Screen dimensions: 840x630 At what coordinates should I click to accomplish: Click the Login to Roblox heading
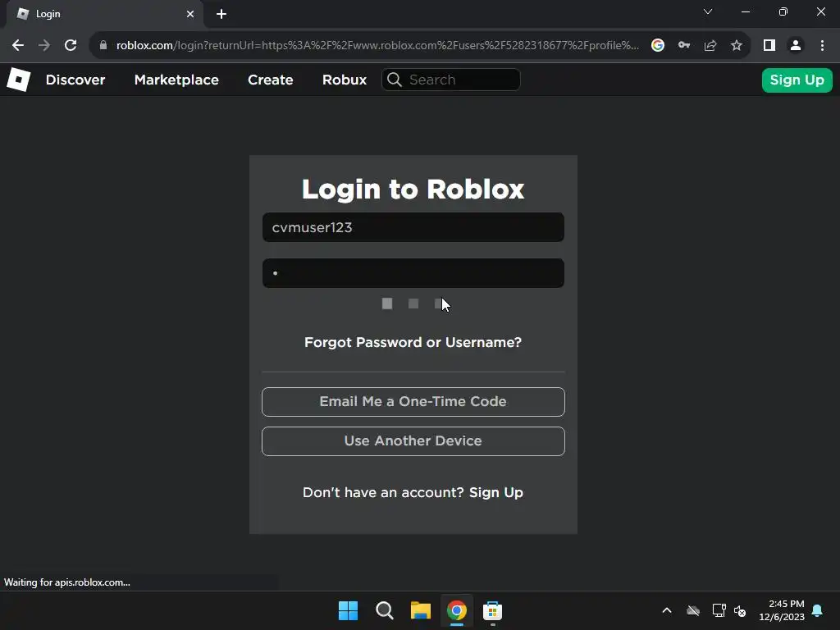(x=413, y=189)
